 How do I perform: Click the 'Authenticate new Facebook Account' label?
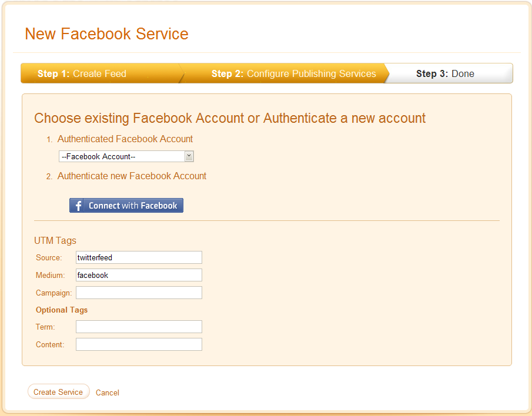pyautogui.click(x=132, y=176)
